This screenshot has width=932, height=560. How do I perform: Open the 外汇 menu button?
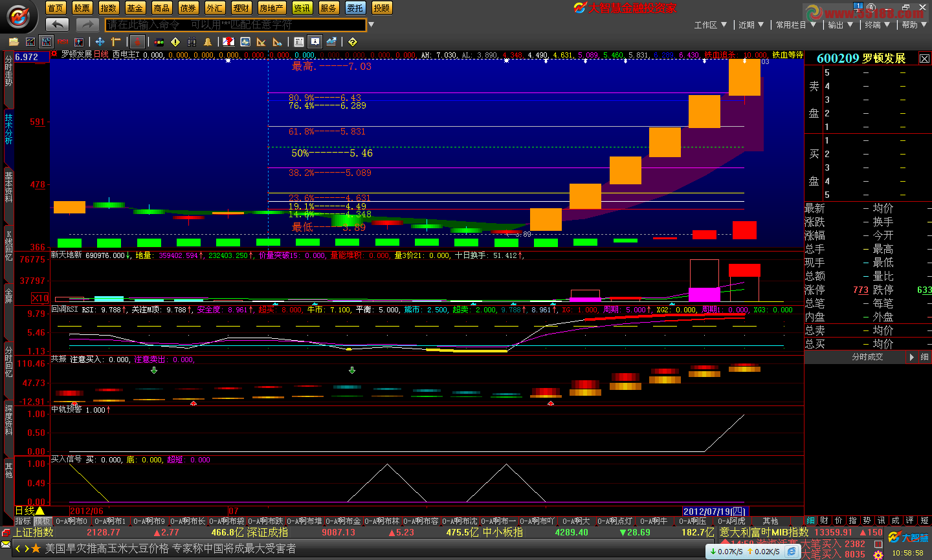(215, 8)
